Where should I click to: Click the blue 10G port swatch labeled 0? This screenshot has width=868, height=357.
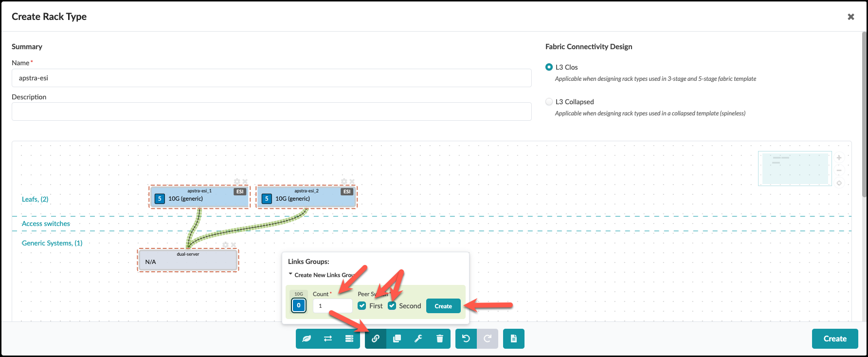299,305
